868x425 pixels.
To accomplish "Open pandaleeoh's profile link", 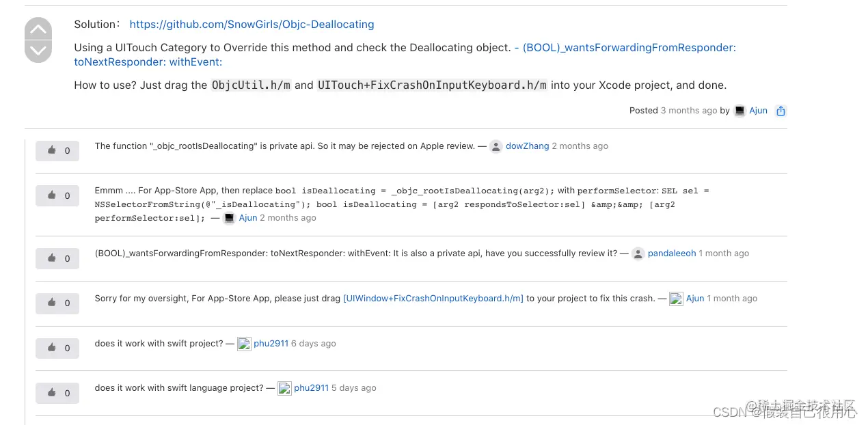I will coord(672,253).
